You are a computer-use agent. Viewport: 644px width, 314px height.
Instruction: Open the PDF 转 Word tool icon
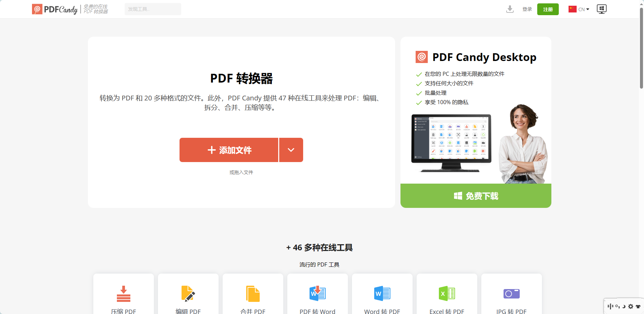[x=317, y=293]
